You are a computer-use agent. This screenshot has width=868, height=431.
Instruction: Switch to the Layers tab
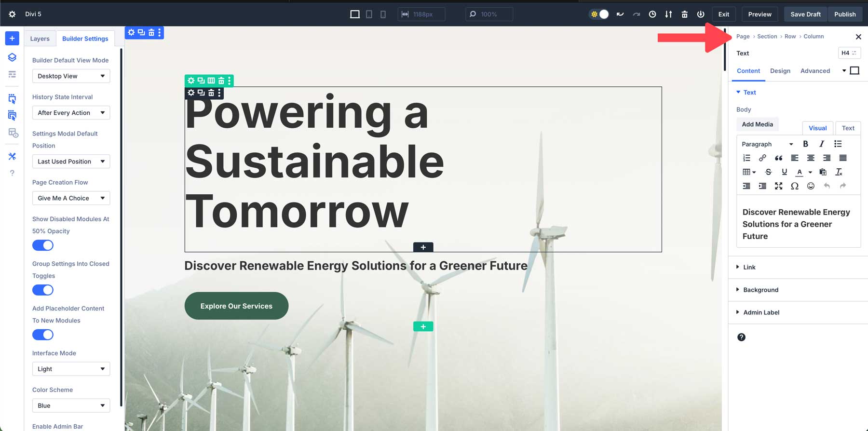click(x=40, y=39)
